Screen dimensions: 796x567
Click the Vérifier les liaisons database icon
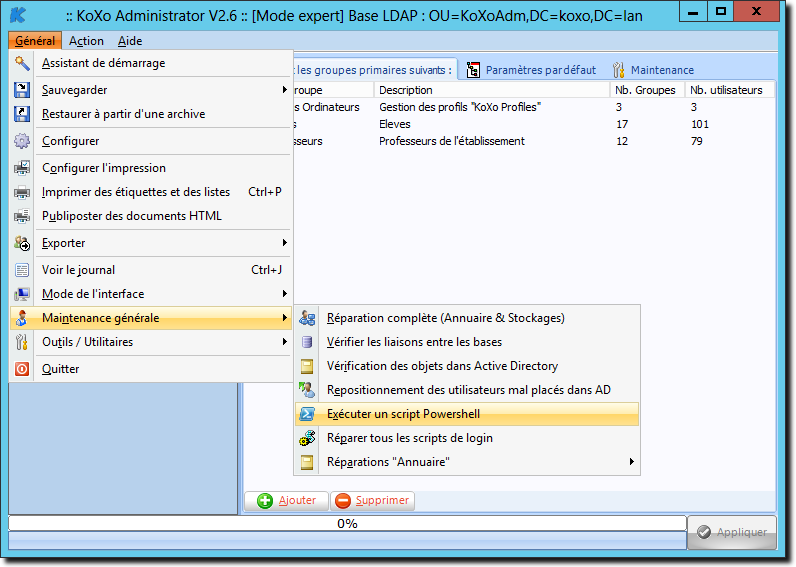(307, 342)
